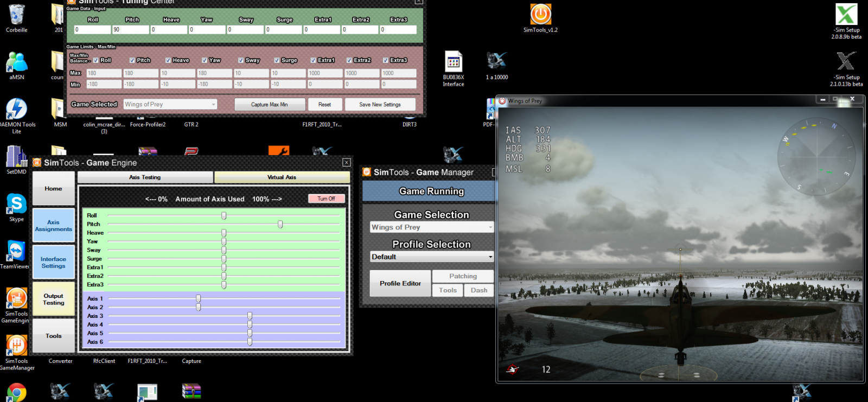
Task: Toggle the Pitch Max/Min balance checkbox
Action: (x=132, y=60)
